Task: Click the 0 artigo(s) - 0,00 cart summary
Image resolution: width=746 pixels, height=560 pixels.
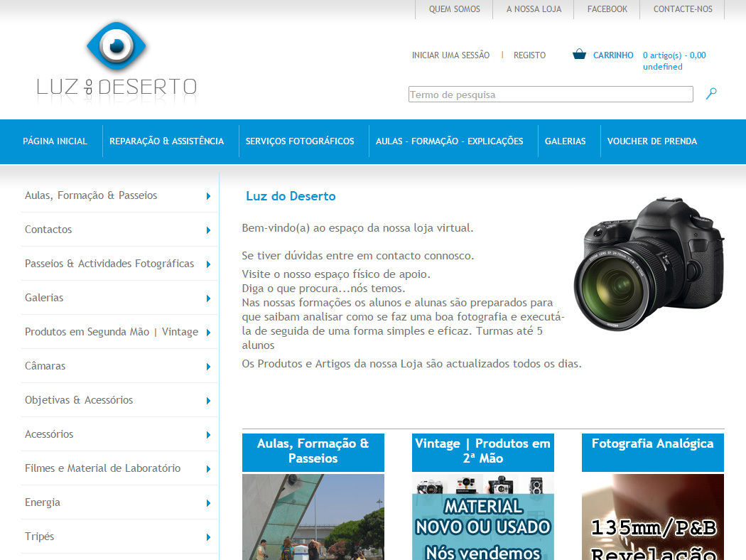Action: (x=674, y=55)
